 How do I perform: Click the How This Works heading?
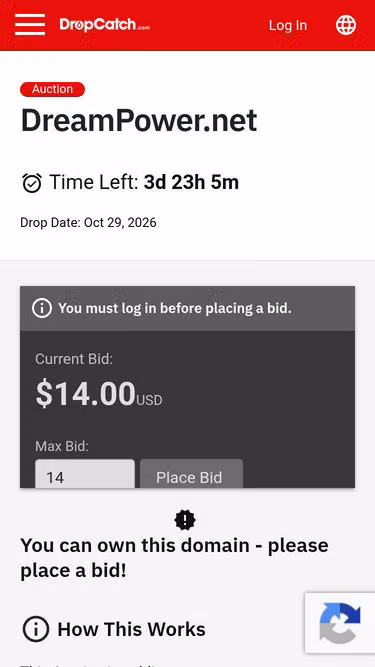click(131, 630)
